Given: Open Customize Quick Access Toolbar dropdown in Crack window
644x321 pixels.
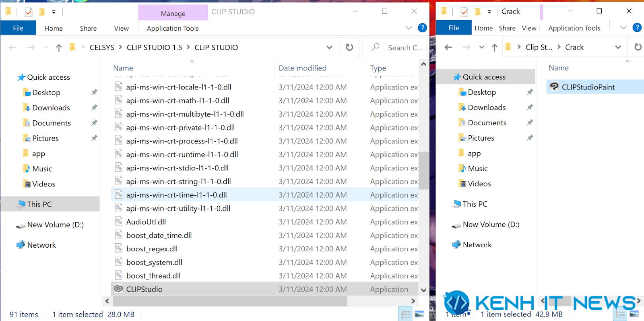Looking at the screenshot, I should coord(489,12).
